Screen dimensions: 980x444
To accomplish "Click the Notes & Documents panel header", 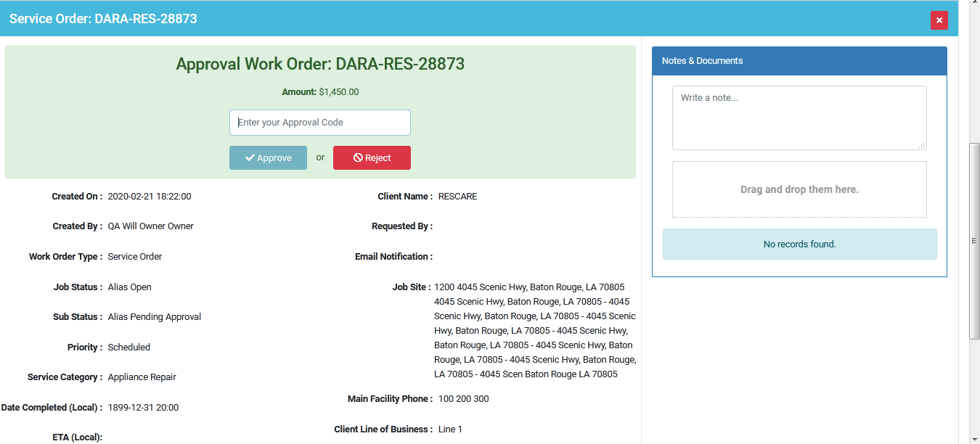I will coord(799,61).
